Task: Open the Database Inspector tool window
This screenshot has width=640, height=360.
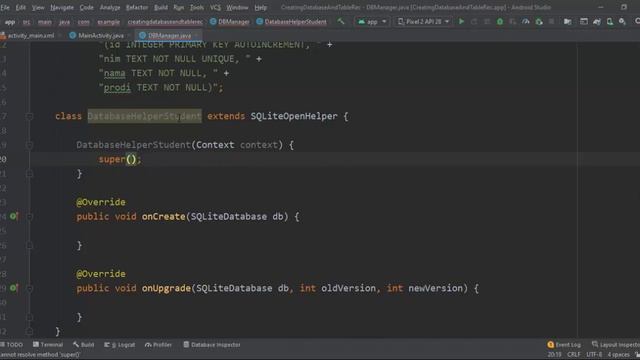Action: pos(212,345)
